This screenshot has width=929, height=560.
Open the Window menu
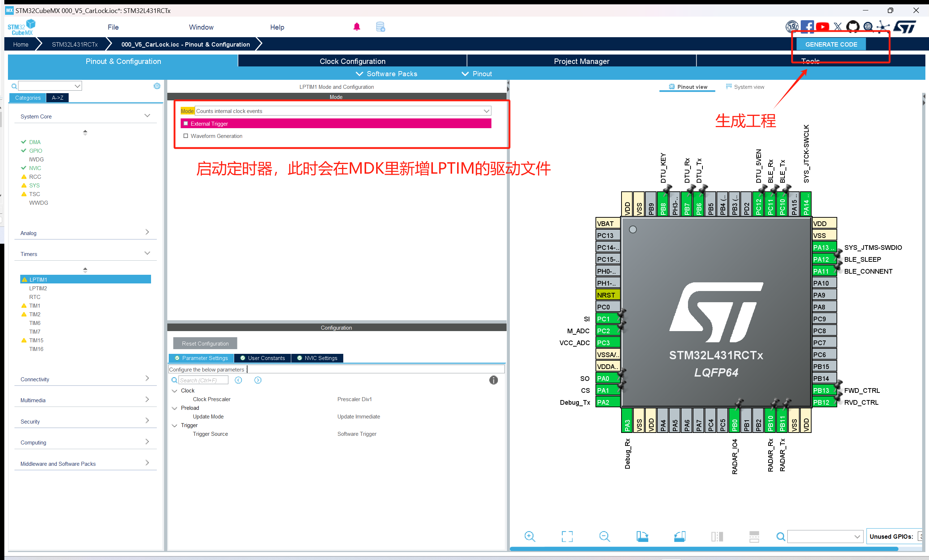point(201,27)
